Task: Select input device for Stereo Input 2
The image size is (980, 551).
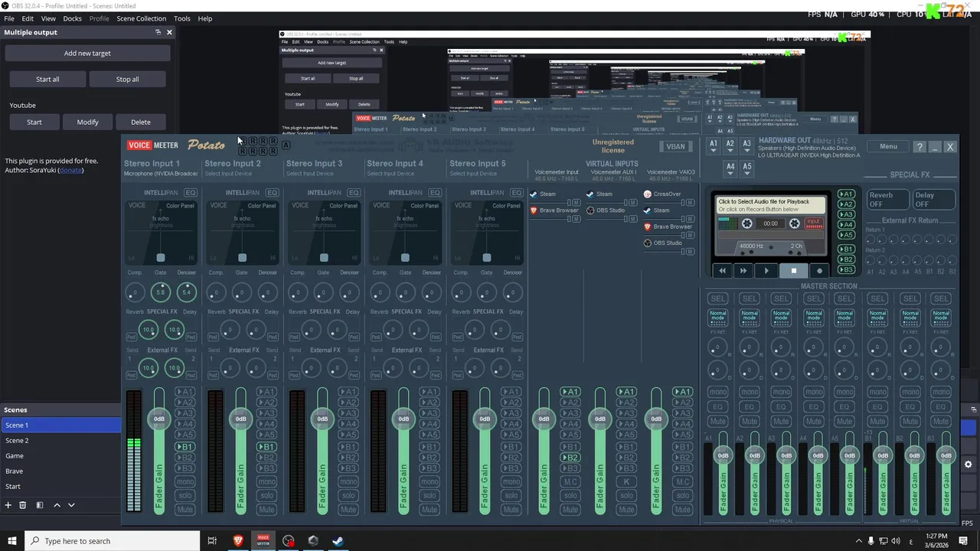Action: pos(227,174)
